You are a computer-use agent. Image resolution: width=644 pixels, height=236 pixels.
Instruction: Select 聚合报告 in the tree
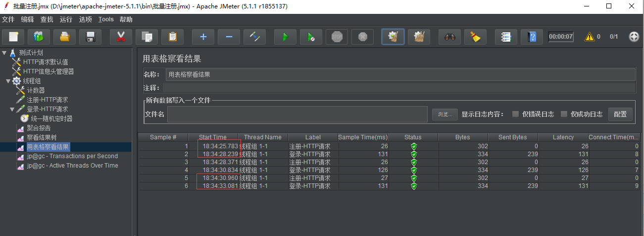pyautogui.click(x=39, y=128)
